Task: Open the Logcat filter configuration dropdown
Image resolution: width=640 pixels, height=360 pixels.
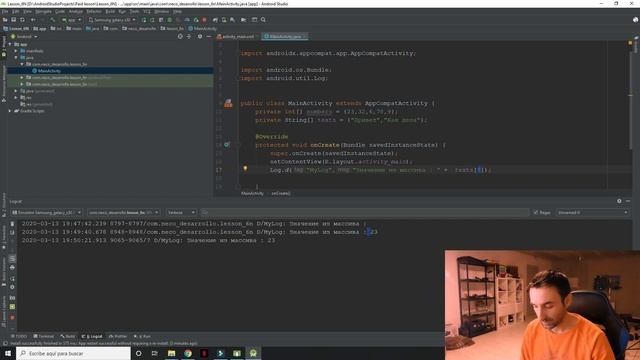Action: coord(592,212)
